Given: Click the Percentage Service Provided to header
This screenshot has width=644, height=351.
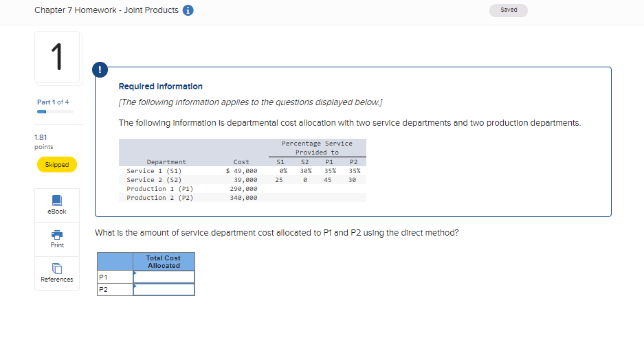Looking at the screenshot, I should (317, 148).
